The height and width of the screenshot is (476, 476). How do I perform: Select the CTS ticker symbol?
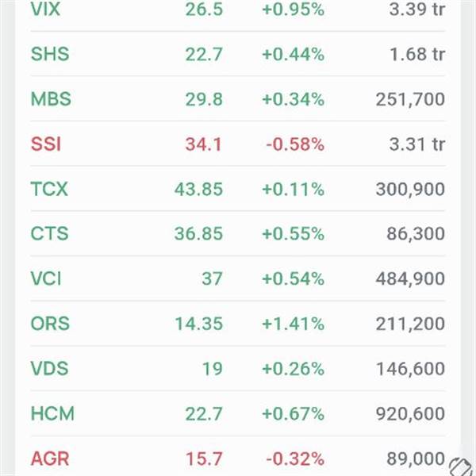point(49,234)
